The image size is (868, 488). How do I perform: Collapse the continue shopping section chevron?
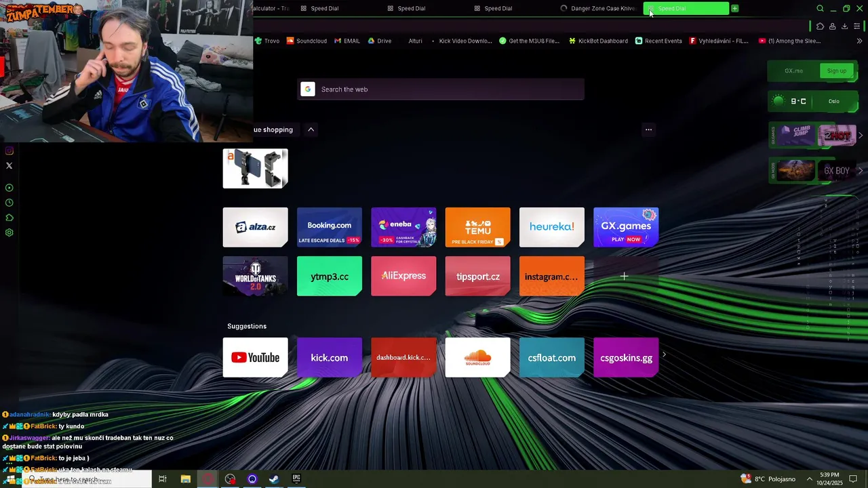pyautogui.click(x=311, y=129)
